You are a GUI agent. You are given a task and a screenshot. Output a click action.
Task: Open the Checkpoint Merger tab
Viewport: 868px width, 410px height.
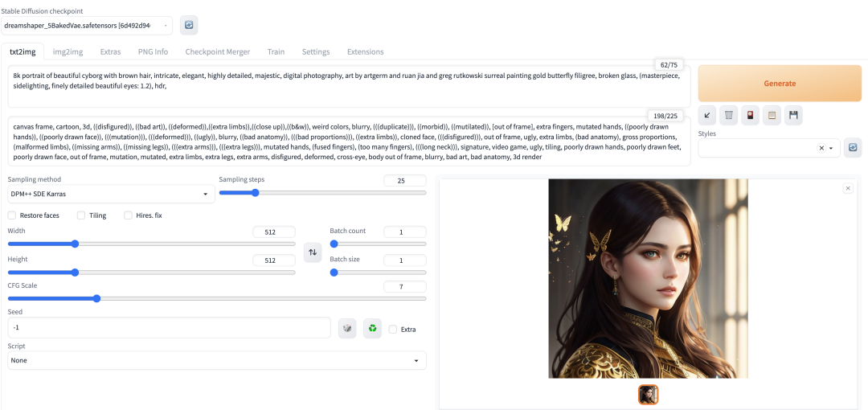coord(218,51)
